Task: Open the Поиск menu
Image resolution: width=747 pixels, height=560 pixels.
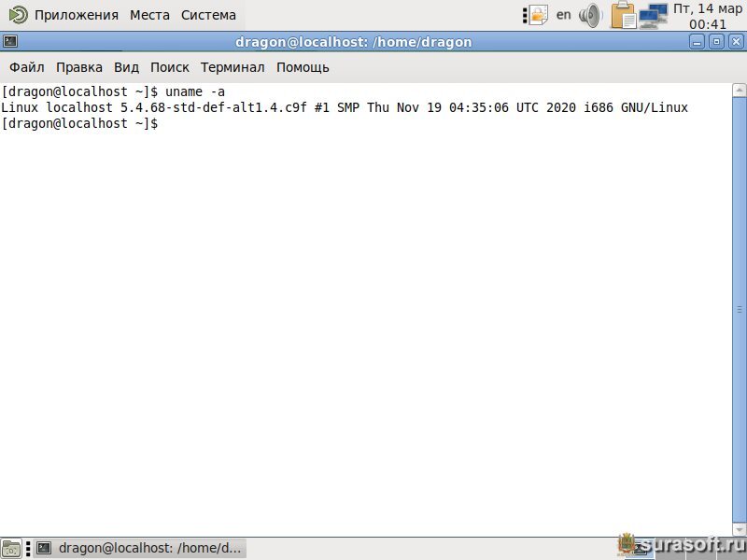Action: [170, 67]
